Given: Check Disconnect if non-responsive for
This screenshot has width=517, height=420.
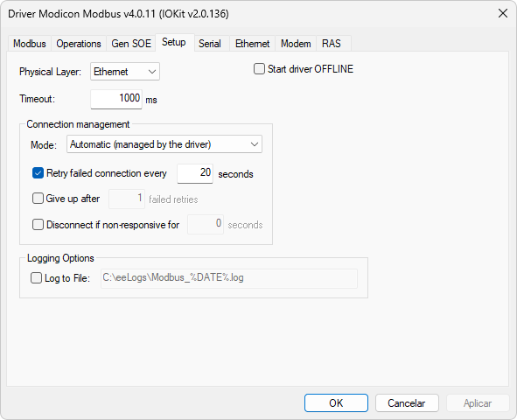Looking at the screenshot, I should tap(38, 225).
